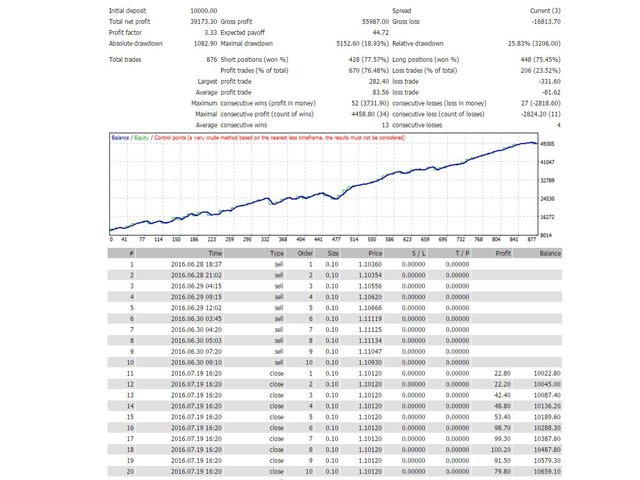
Task: Click price cell 1.10620 in row 4
Action: pos(371,297)
